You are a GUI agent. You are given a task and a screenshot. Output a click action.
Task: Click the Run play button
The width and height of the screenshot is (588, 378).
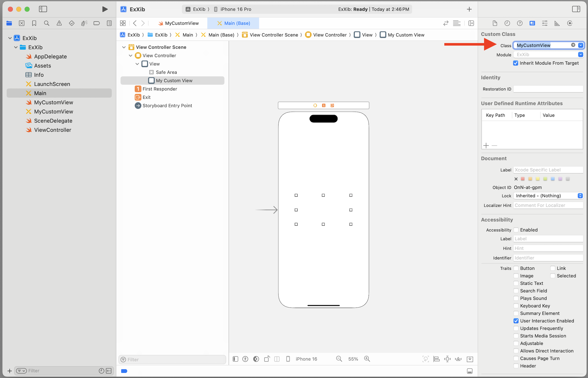[105, 9]
